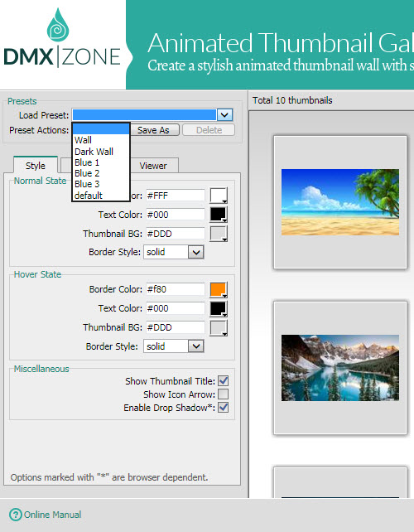Open Normal State Thumbnail BG grey swatch
Viewport: 414px width, 532px height.
(x=219, y=234)
